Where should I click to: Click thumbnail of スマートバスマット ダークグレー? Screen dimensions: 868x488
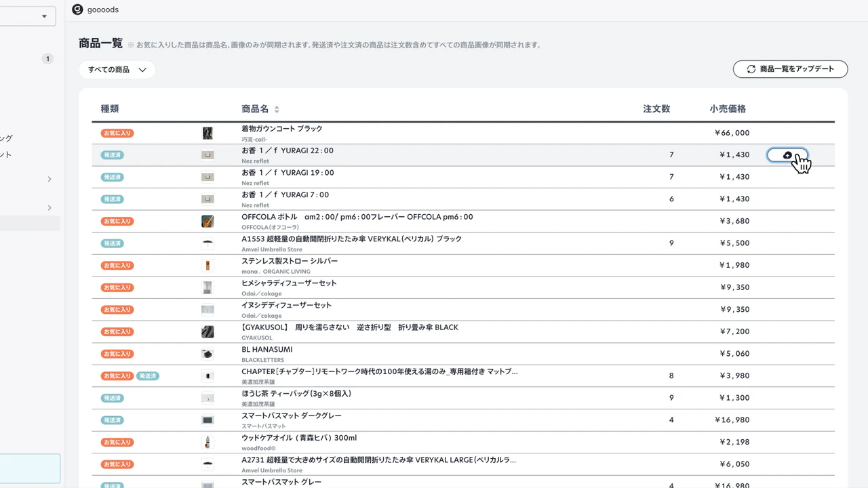208,420
